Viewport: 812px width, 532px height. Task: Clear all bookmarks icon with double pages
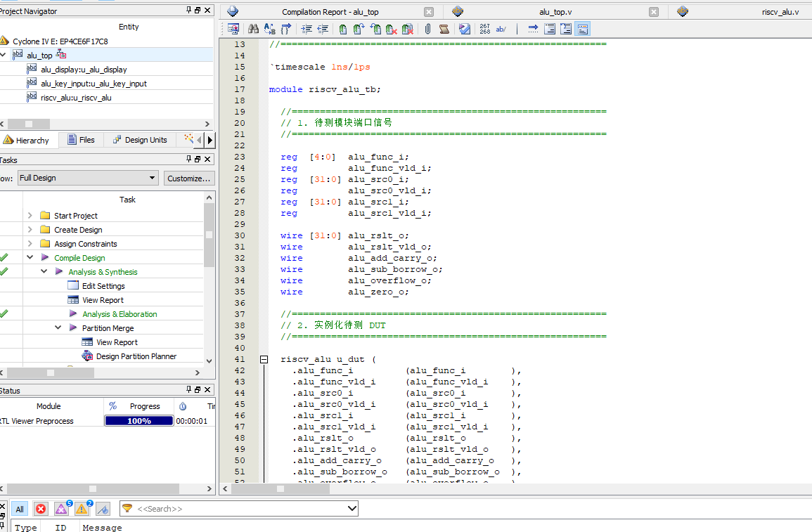coord(408,29)
